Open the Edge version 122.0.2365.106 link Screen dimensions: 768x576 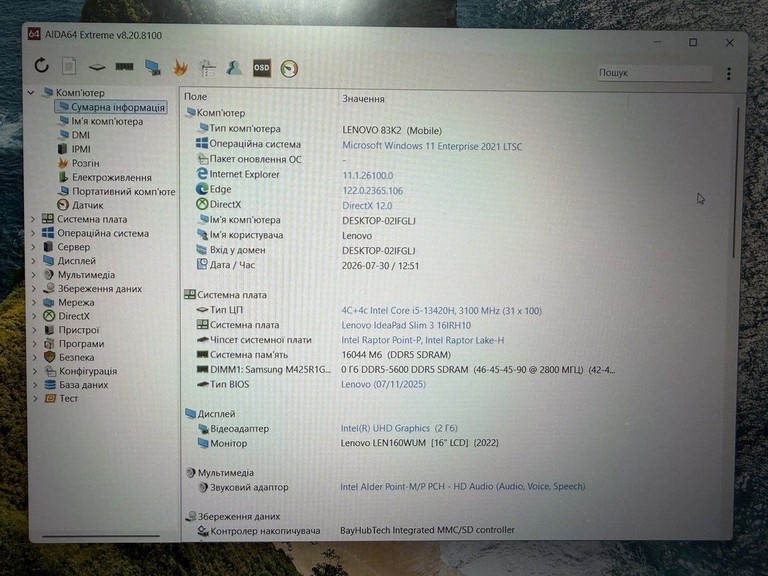[372, 191]
